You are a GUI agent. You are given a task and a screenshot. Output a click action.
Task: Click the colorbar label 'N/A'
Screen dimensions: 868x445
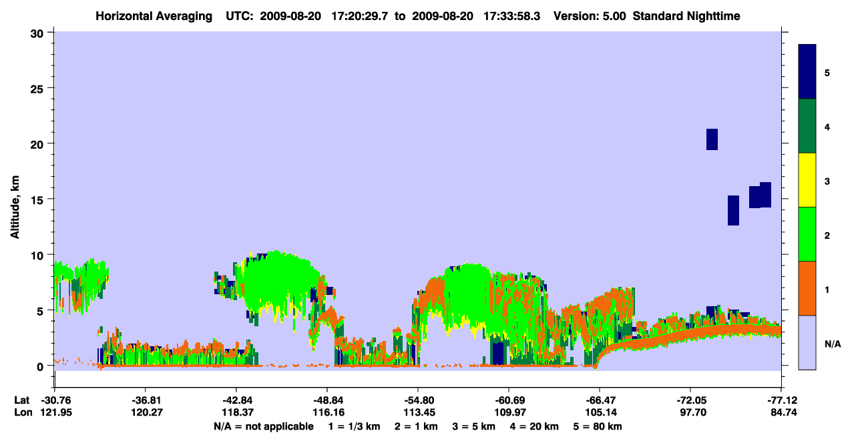[x=832, y=344]
